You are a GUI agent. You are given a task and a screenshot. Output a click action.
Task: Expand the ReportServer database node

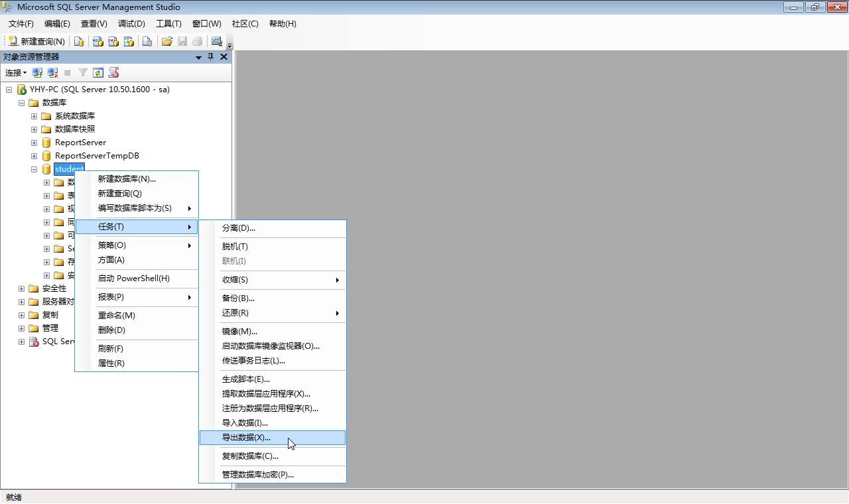(34, 143)
